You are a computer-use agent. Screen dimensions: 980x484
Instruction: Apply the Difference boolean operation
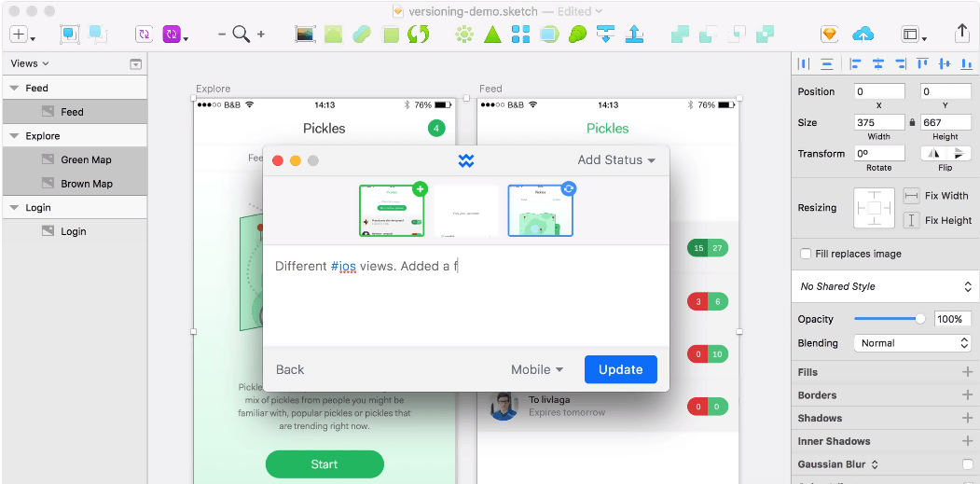point(765,35)
